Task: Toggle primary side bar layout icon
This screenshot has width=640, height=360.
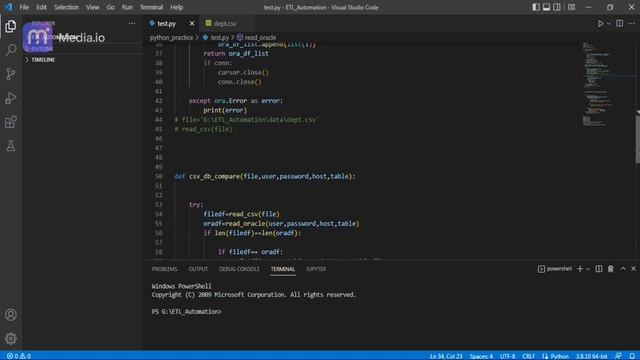Action: coord(536,7)
